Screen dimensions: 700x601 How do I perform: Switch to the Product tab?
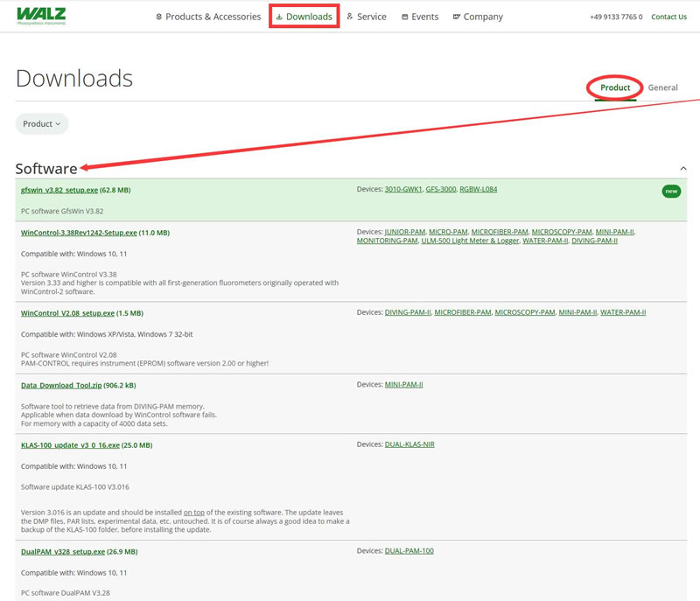615,87
